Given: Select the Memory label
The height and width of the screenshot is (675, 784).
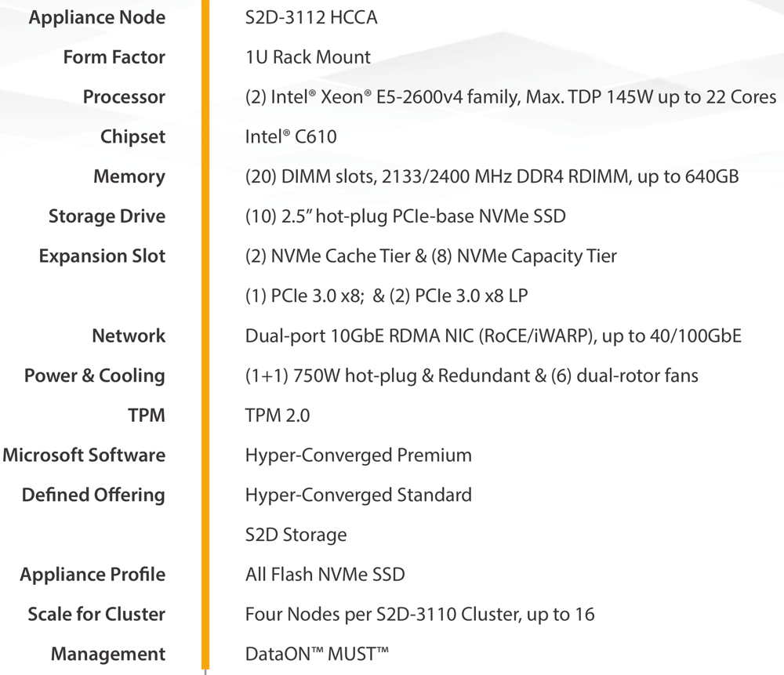Looking at the screenshot, I should 129,176.
